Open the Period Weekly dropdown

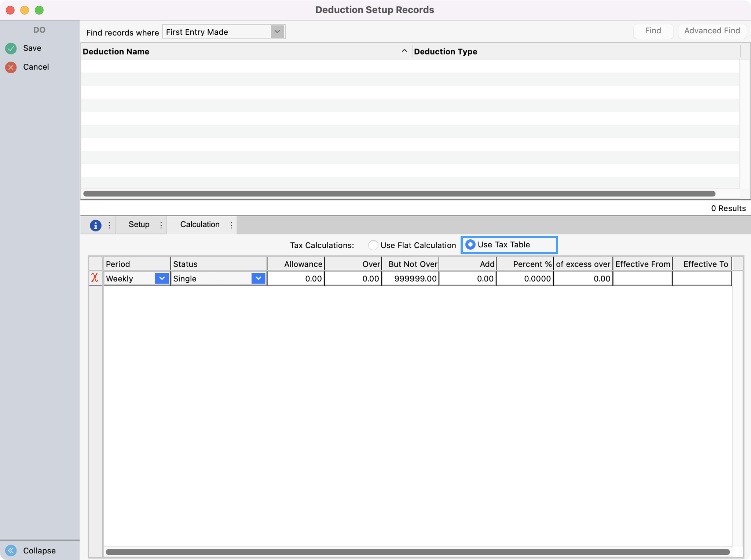coord(162,278)
